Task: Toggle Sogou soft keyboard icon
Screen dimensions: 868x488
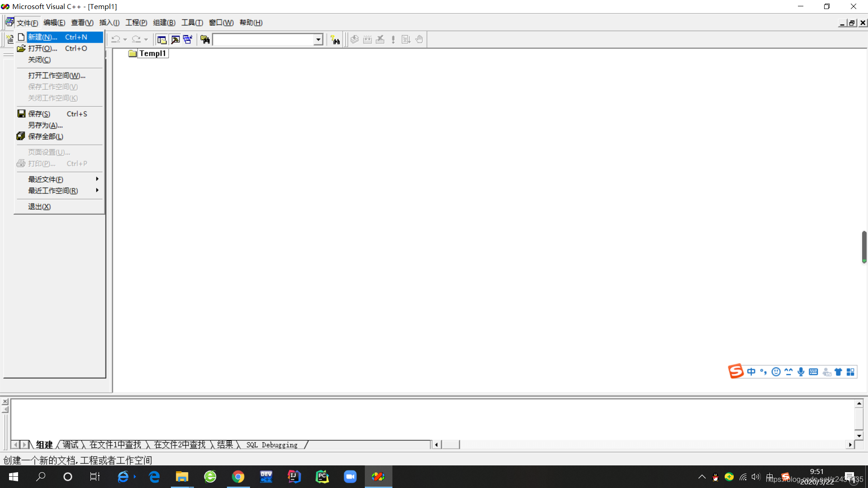Action: [813, 372]
